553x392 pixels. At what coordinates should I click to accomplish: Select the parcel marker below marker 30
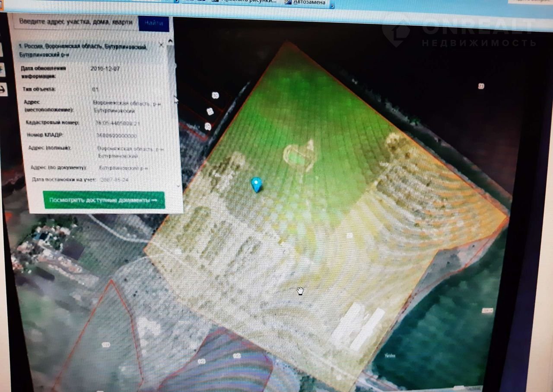(x=210, y=111)
